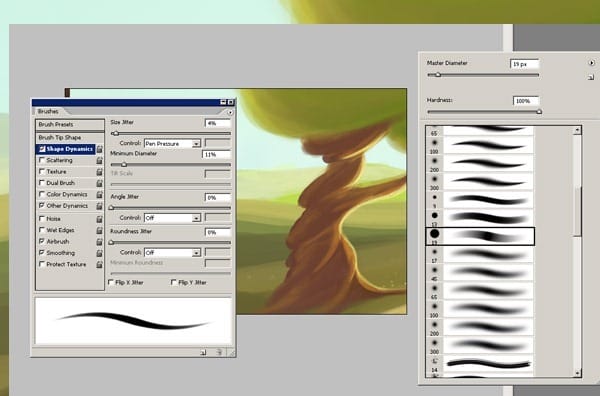Open the Brushes panel flyout menu arrow
The height and width of the screenshot is (396, 600).
click(x=230, y=112)
